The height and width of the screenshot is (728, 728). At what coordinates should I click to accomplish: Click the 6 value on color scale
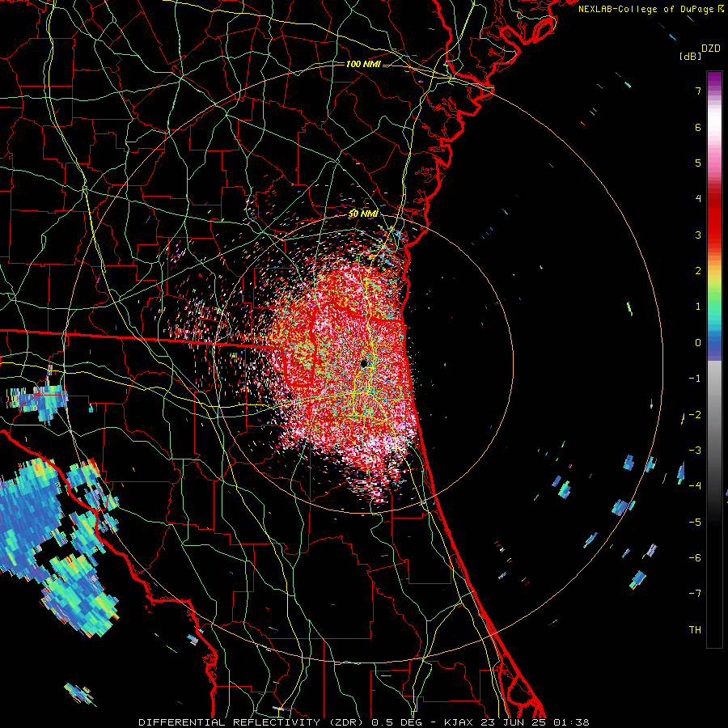[x=698, y=127]
